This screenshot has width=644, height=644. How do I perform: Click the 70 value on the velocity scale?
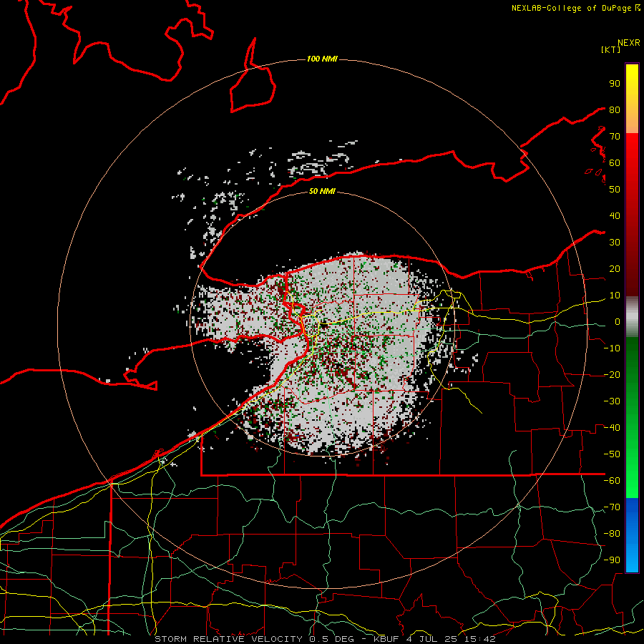tap(615, 137)
